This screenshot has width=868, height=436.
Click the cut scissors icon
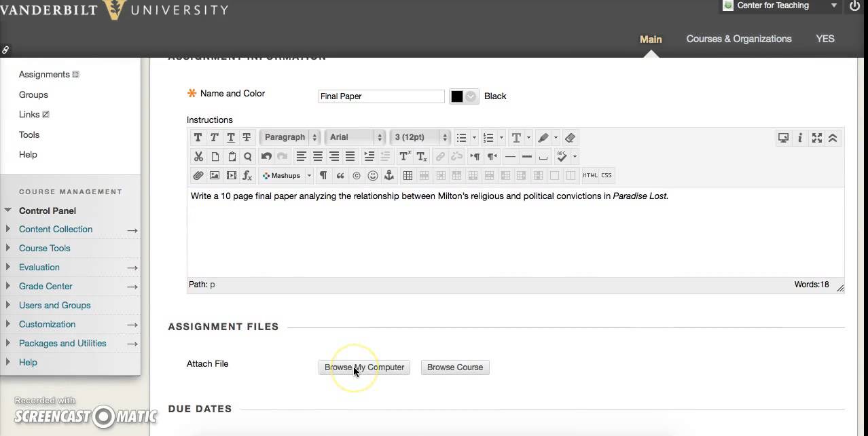[x=198, y=156]
